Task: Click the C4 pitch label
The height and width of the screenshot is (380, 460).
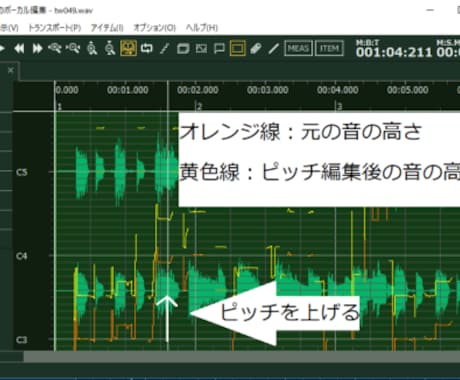Action: 22,256
